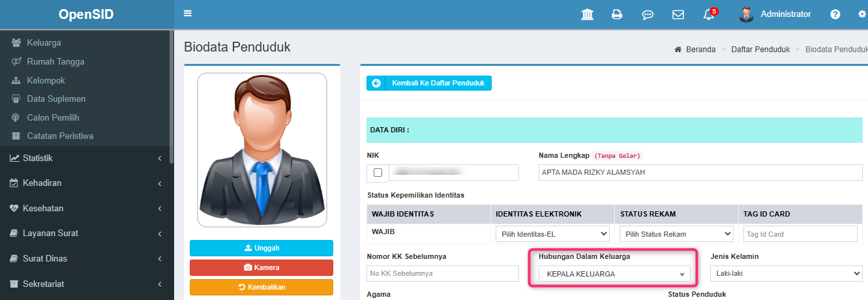
Task: Click the Kembali Ke Daftar Penduduk button
Action: tap(429, 83)
